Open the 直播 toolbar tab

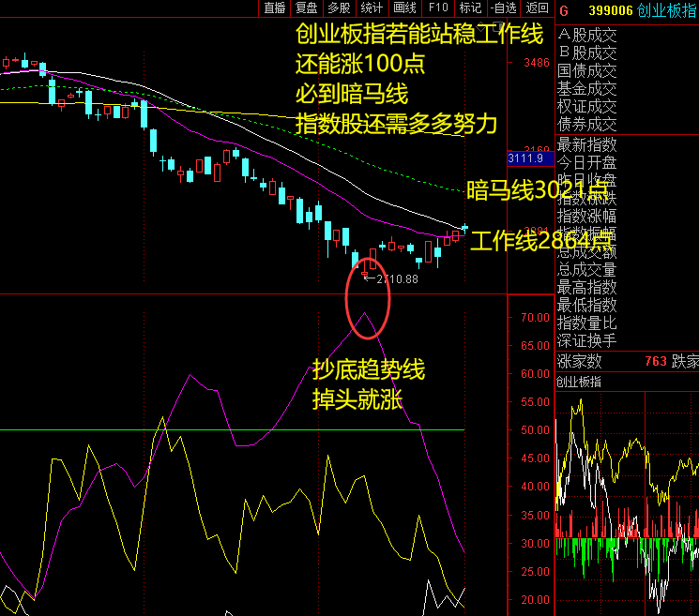tap(274, 8)
